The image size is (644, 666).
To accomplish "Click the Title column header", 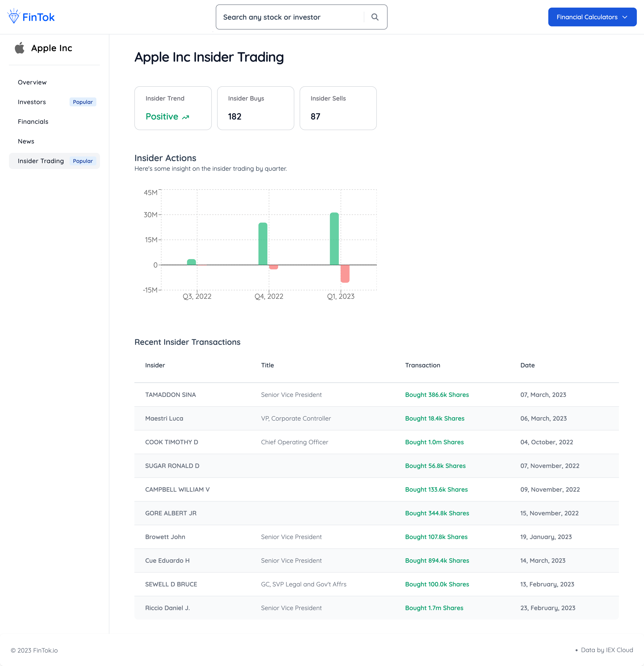I will point(267,365).
